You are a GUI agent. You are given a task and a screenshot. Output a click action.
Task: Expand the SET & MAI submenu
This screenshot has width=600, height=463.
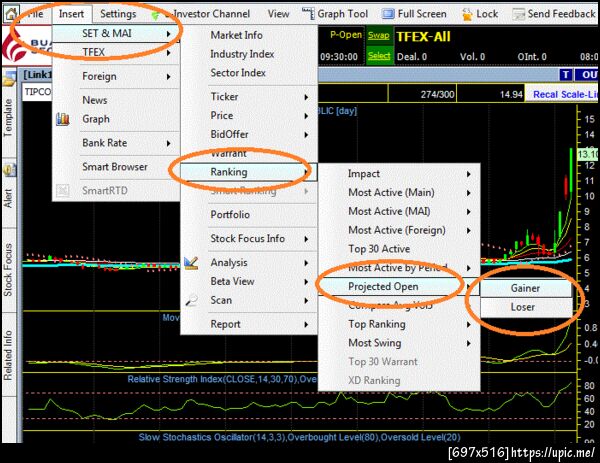[x=116, y=34]
